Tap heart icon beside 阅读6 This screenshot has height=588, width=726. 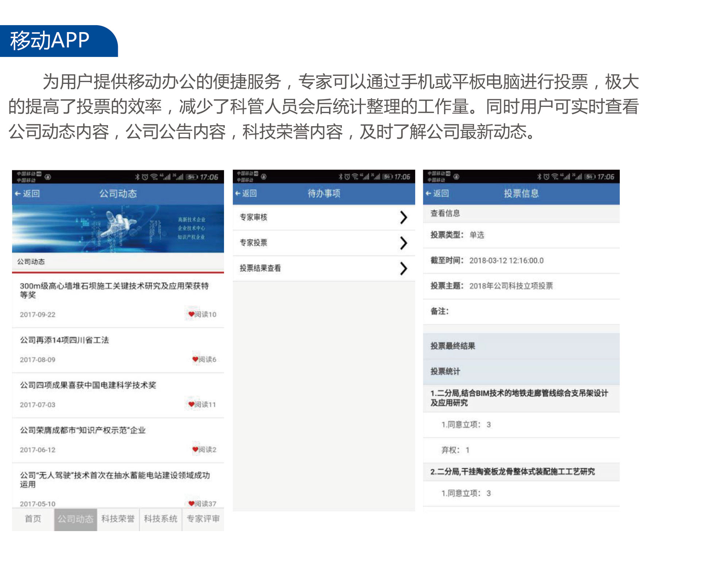(x=195, y=359)
